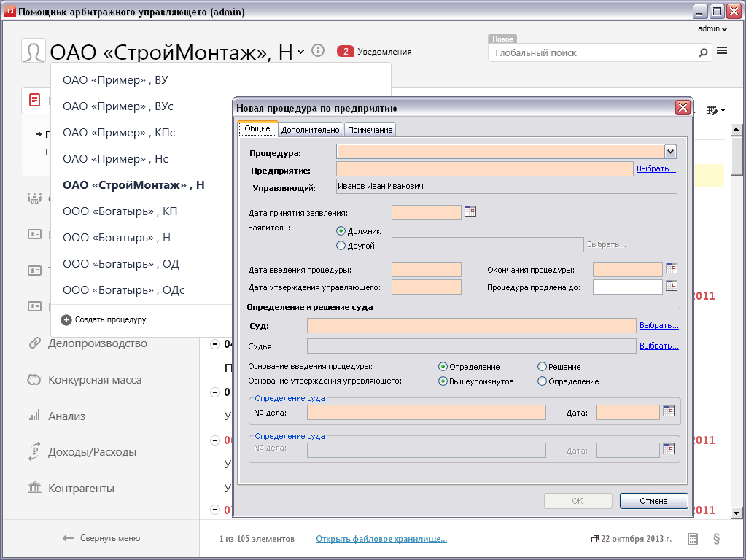The image size is (746, 560).
Task: Click the Выбрать link for Суд
Action: (x=659, y=325)
